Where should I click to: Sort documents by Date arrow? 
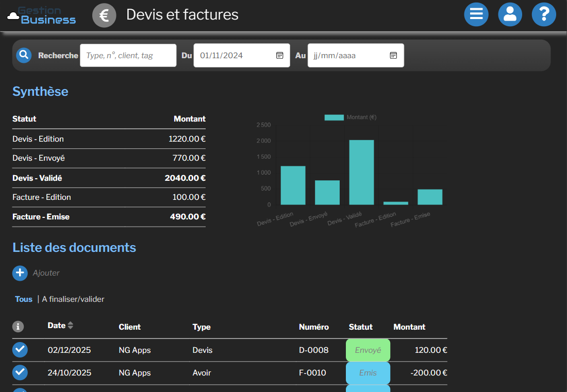(x=71, y=326)
